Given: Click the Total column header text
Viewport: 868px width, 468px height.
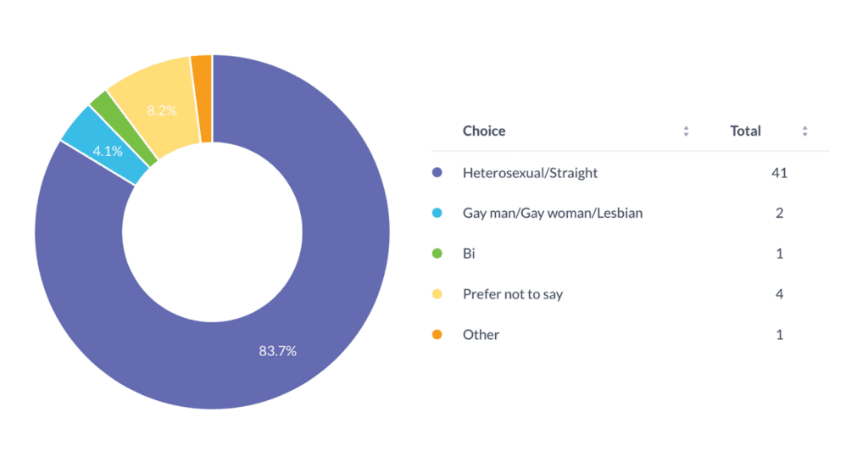Looking at the screenshot, I should (x=745, y=131).
